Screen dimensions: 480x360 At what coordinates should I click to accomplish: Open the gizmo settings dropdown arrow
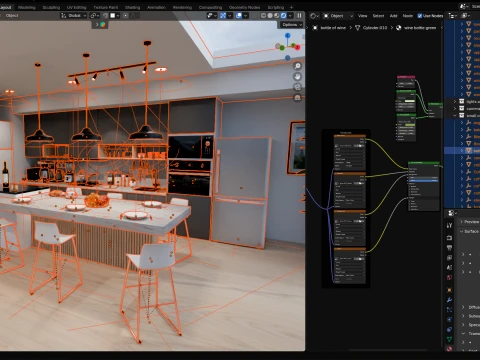pos(230,16)
